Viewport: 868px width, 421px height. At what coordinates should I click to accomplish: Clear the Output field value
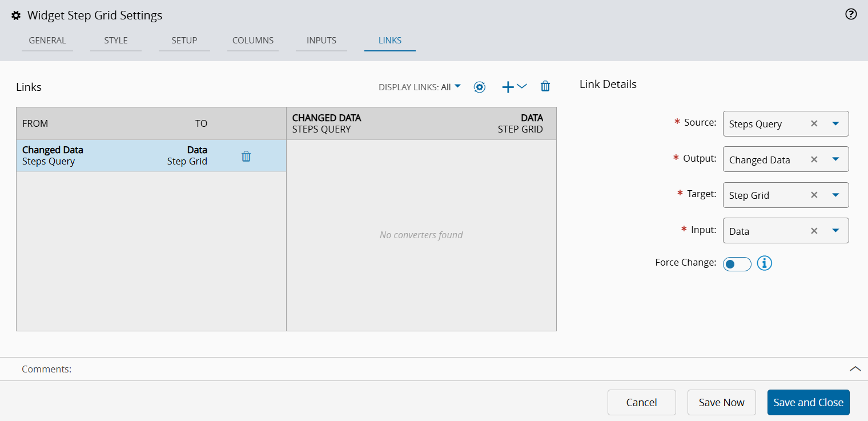[814, 159]
